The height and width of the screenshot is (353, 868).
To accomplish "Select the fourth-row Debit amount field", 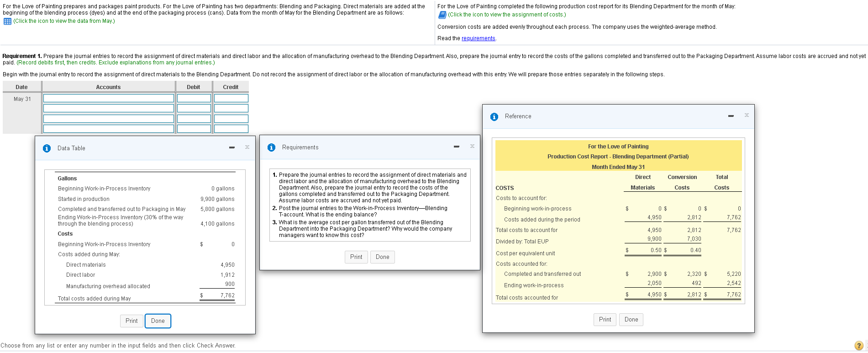I will coord(194,129).
